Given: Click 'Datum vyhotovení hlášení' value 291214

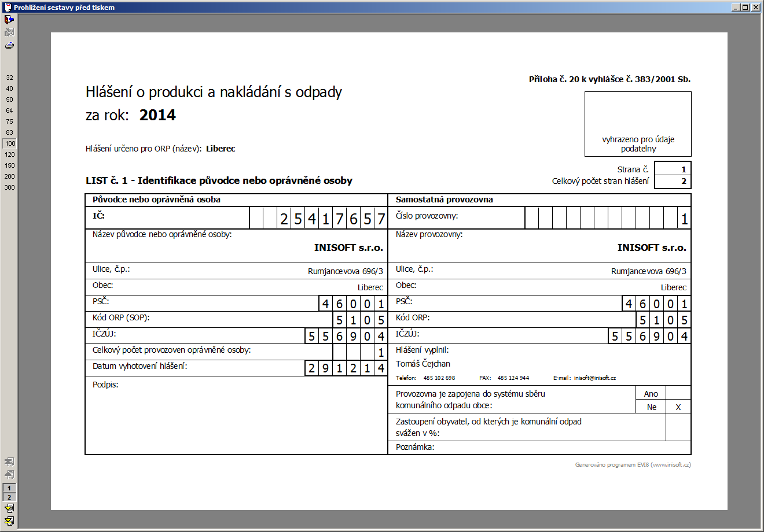Looking at the screenshot, I should coord(346,368).
